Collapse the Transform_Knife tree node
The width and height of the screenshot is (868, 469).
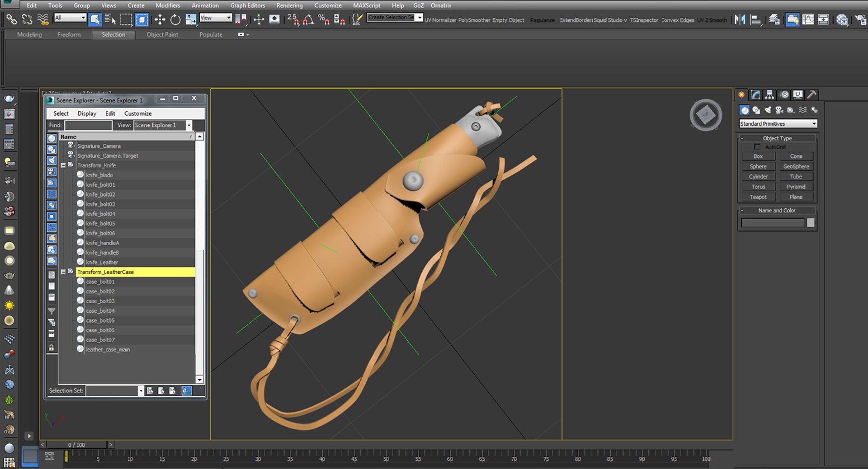point(63,165)
